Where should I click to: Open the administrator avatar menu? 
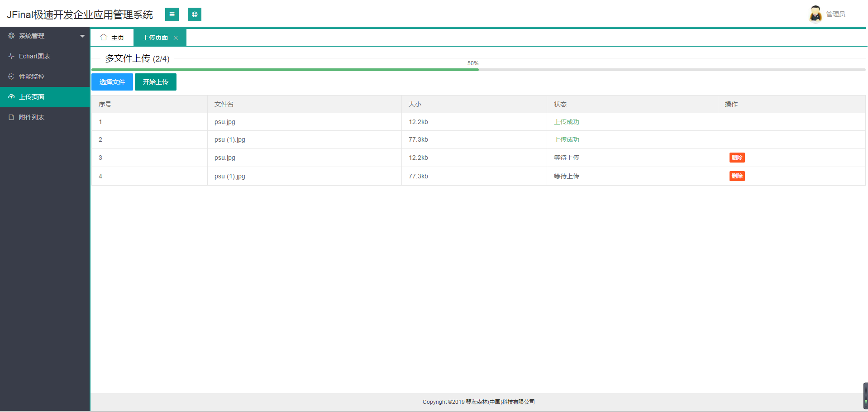point(816,14)
